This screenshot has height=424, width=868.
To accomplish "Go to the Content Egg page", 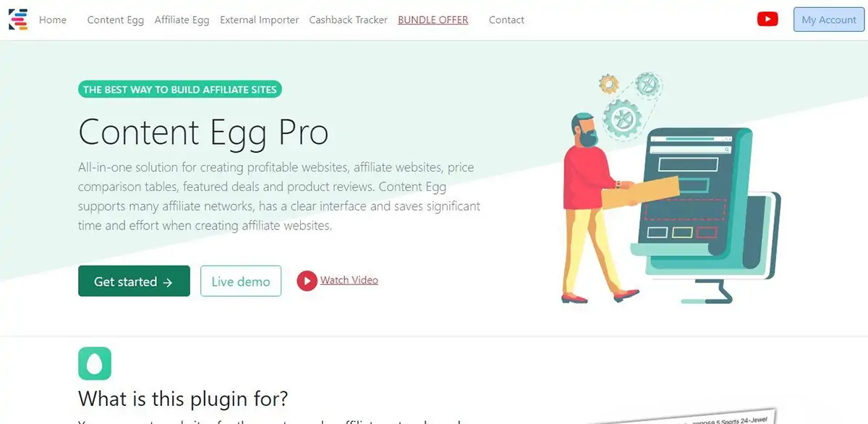I will (116, 20).
